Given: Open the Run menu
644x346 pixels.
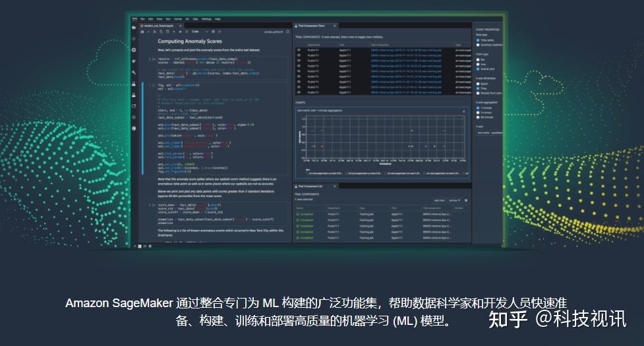Looking at the screenshot, I should tap(168, 19).
